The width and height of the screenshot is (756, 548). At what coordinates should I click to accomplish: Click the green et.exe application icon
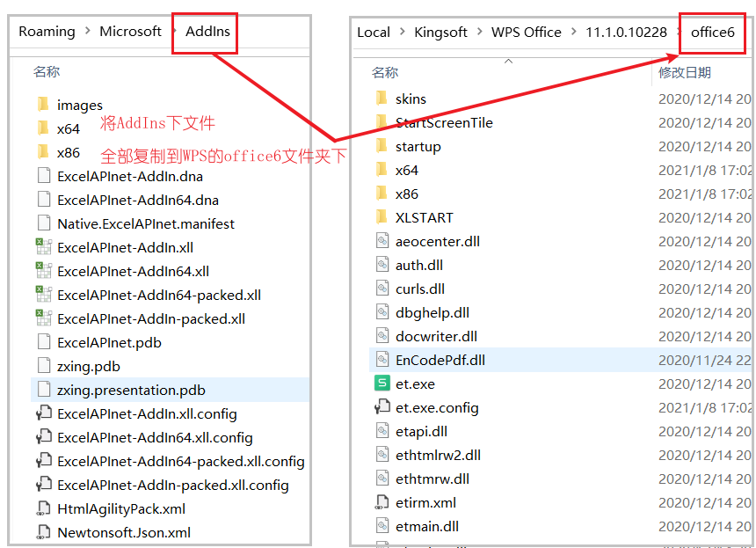coord(382,384)
